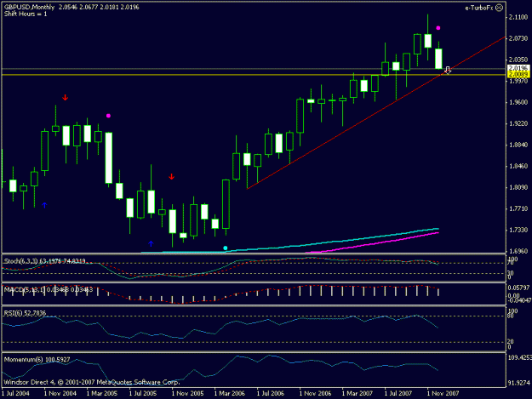Click the GBPUSD,Monthly chart title

click(29, 7)
